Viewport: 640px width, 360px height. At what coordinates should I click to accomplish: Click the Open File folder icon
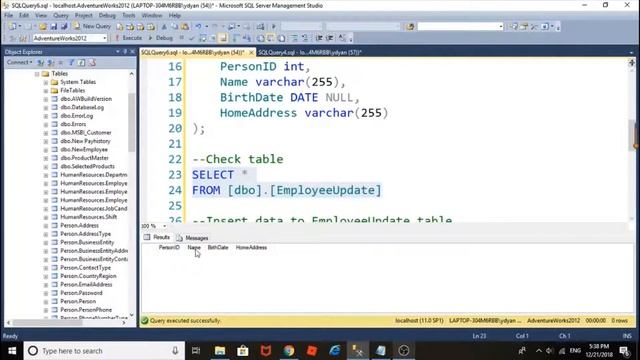[x=43, y=27]
